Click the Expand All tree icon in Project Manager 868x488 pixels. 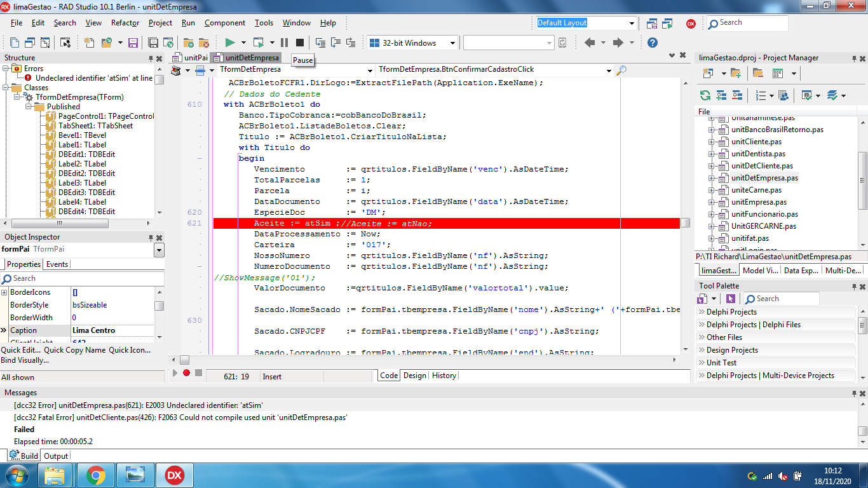[721, 95]
